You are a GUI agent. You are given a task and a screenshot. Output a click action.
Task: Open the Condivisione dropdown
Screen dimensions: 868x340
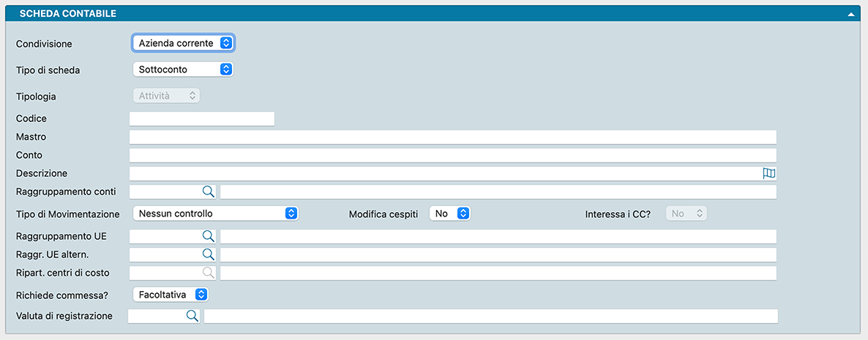pos(183,43)
